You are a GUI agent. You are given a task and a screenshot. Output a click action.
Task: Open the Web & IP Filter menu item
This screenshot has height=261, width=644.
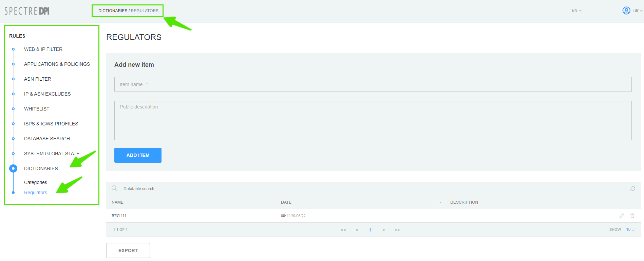click(x=43, y=49)
